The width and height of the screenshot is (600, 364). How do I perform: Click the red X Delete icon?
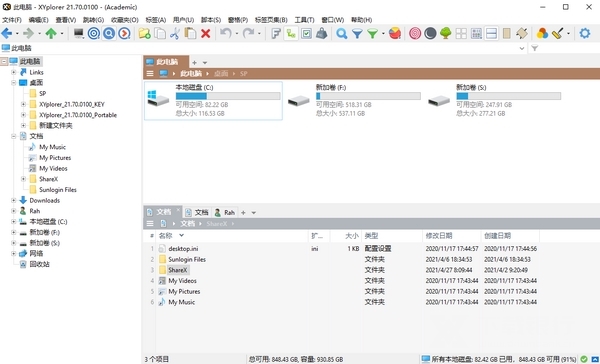(x=206, y=34)
